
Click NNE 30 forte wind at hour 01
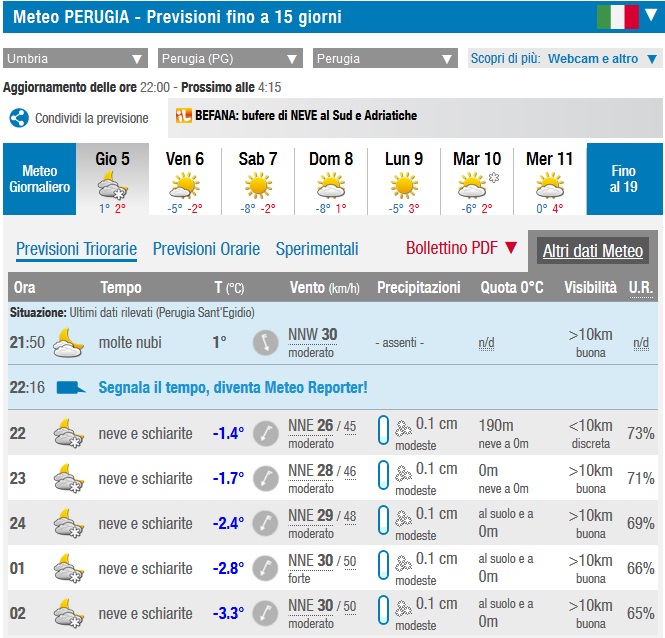[322, 568]
